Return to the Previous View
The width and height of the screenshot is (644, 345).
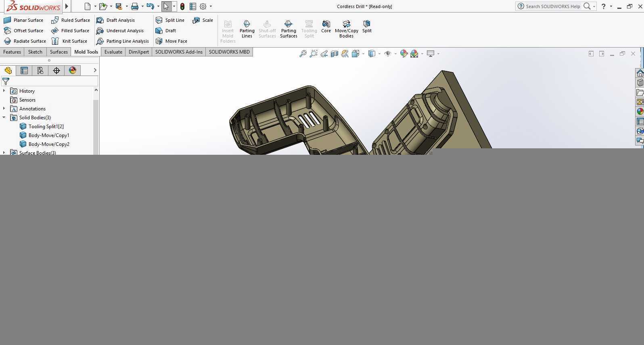click(x=324, y=54)
